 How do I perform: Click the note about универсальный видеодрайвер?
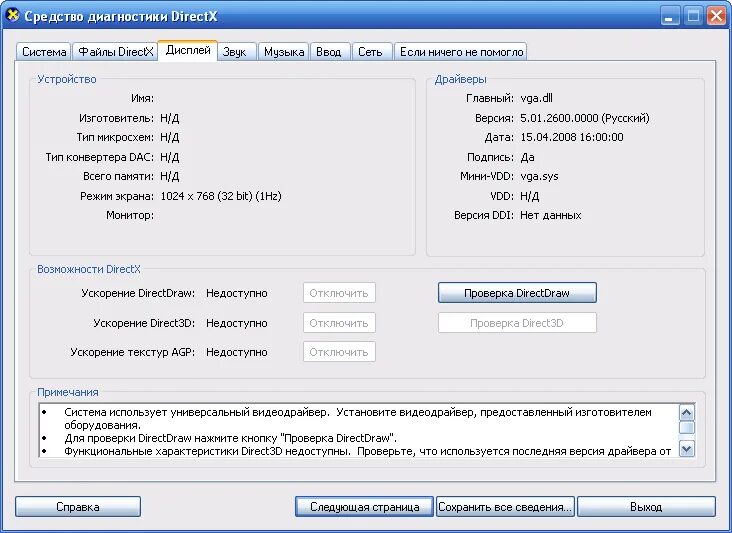358,419
